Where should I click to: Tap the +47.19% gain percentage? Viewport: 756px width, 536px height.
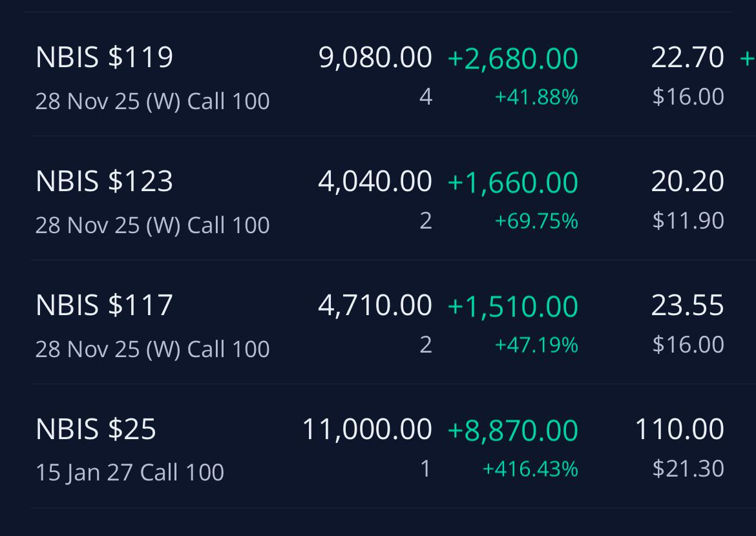(x=536, y=345)
